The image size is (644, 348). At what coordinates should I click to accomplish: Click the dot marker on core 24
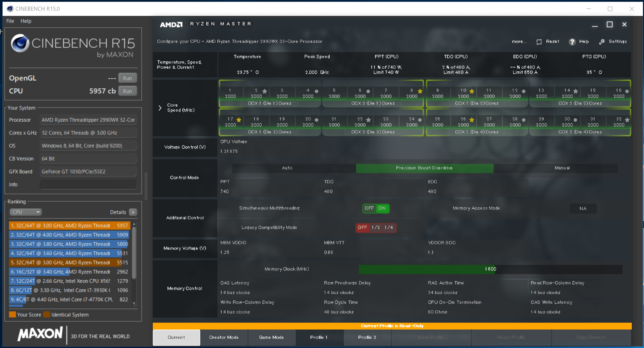click(420, 120)
